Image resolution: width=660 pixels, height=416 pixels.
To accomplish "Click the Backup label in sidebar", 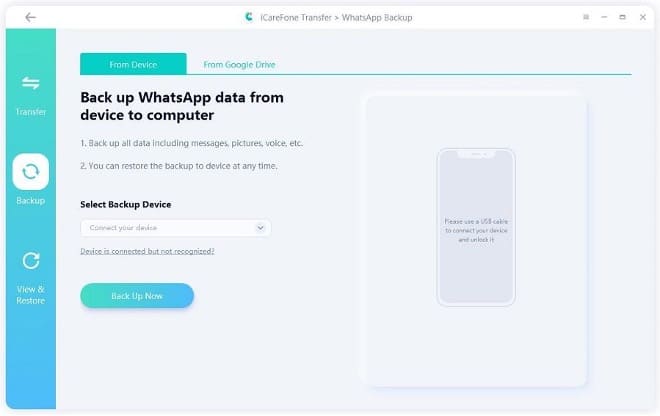I will (31, 200).
